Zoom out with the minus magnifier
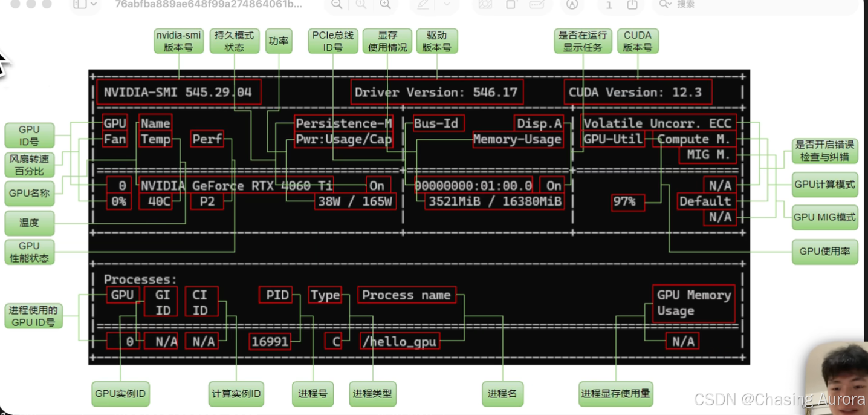Viewport: 868px width, 415px height. (337, 4)
